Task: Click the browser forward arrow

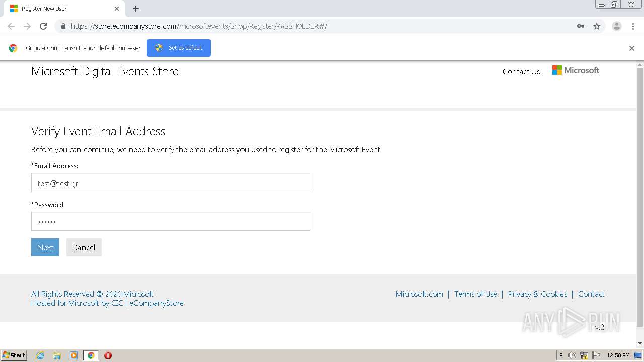Action: coord(27,26)
